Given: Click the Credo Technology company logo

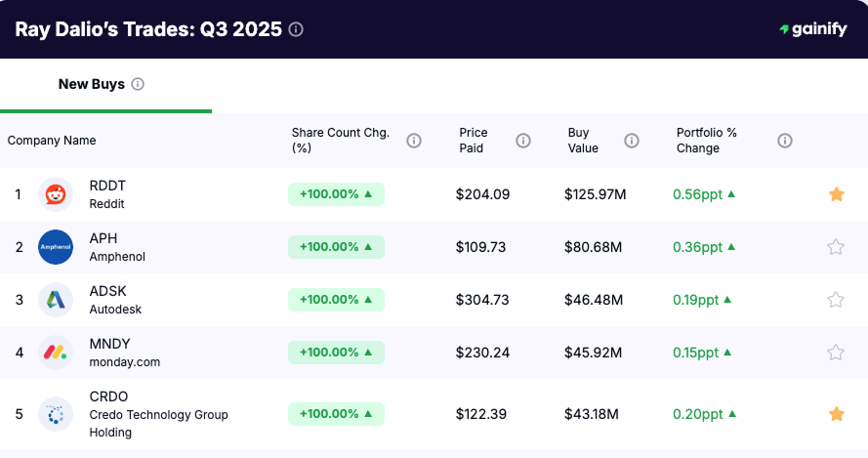Looking at the screenshot, I should 56,414.
